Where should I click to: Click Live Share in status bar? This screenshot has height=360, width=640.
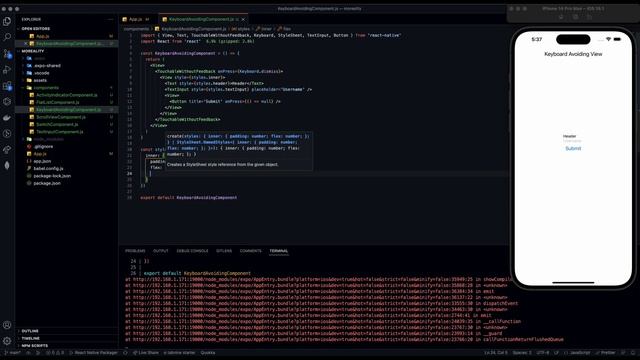(146, 353)
